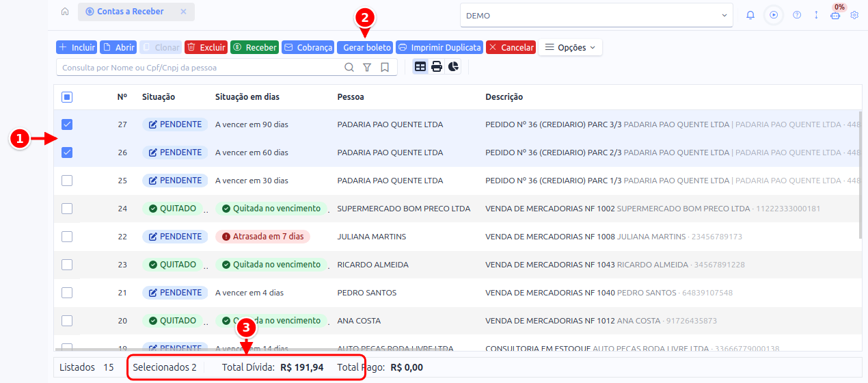Select the JULIANA MARTINS cell
Image resolution: width=868 pixels, height=383 pixels.
(372, 237)
